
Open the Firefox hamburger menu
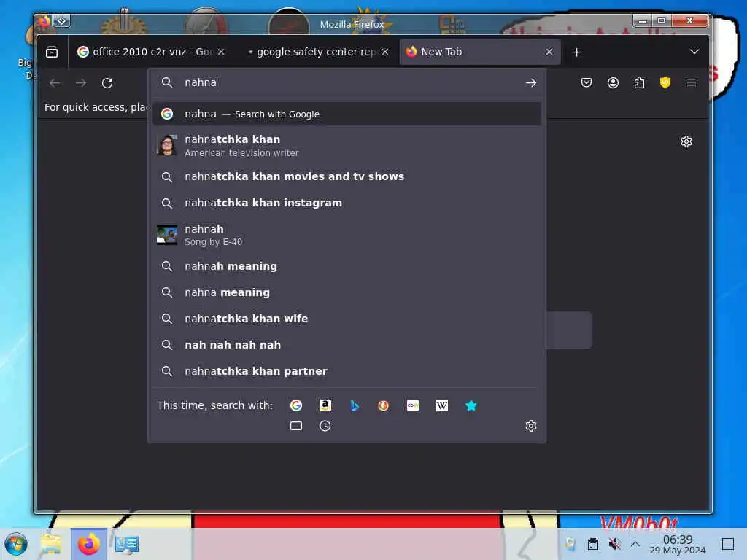692,83
